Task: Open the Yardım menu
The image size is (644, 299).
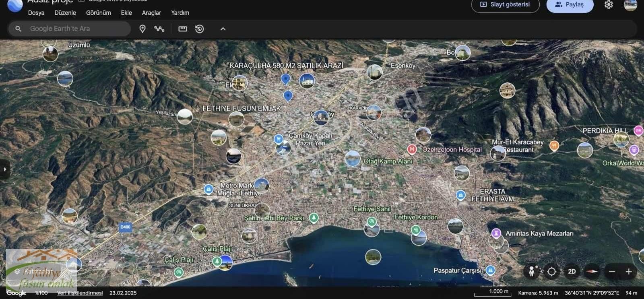Action: (180, 13)
